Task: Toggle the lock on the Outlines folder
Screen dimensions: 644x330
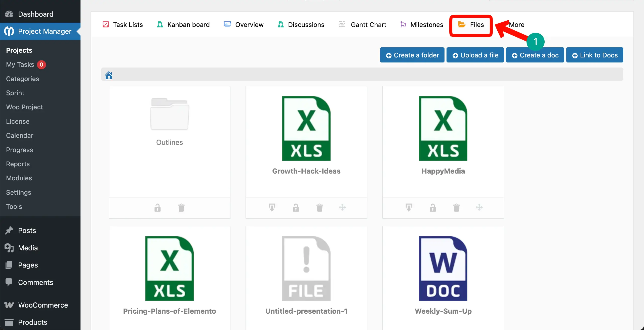Action: (x=157, y=208)
